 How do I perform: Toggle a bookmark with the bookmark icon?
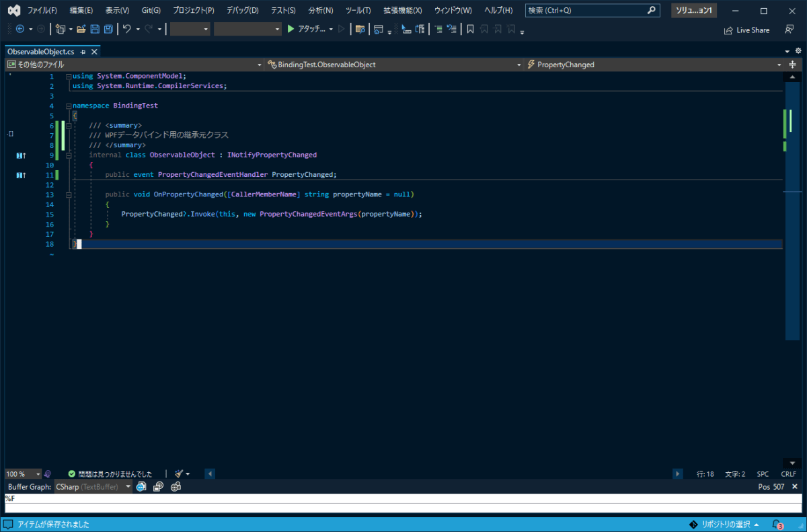click(471, 29)
